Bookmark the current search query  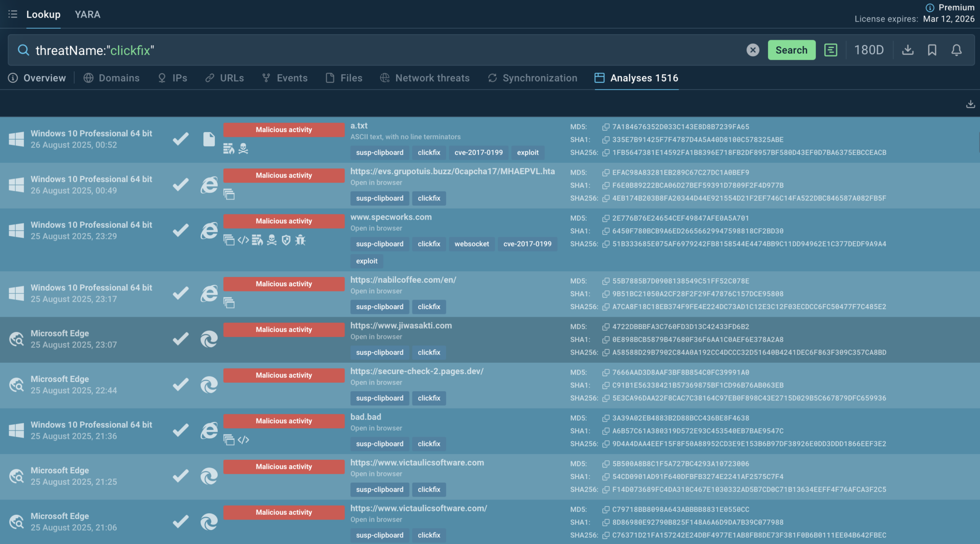[932, 50]
